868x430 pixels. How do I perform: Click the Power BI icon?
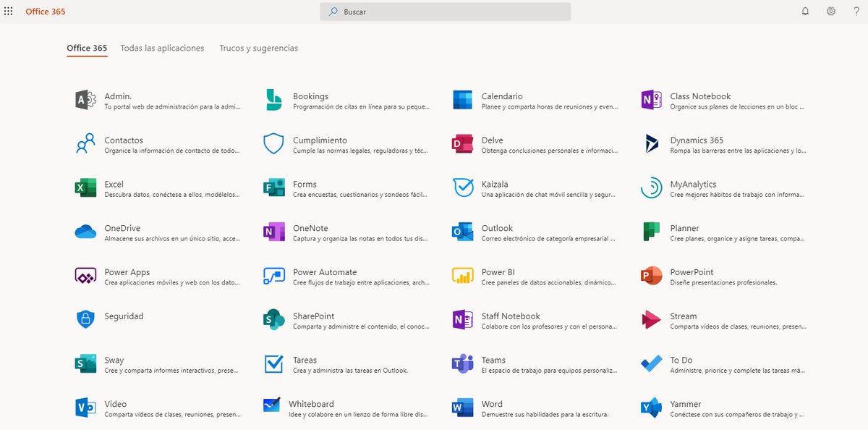point(462,277)
